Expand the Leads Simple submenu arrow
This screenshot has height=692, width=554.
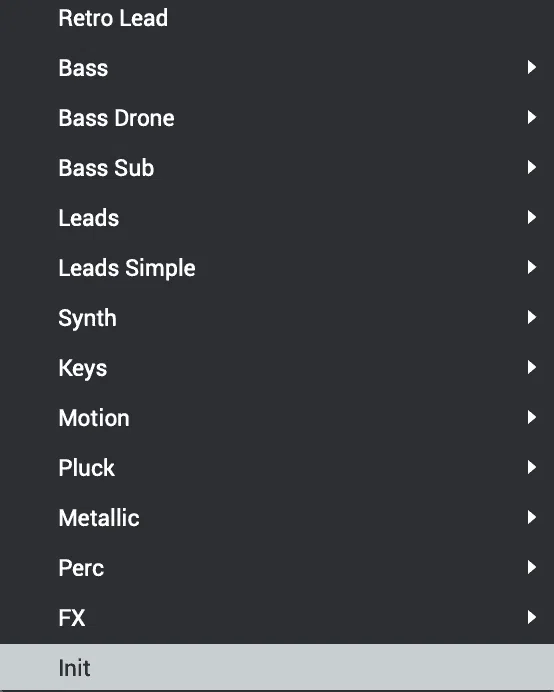click(532, 267)
